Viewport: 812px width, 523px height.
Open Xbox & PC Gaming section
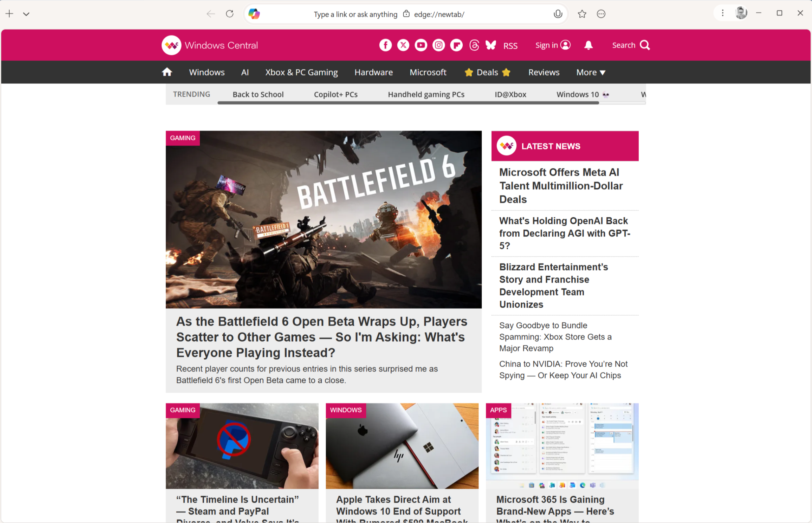click(x=301, y=72)
